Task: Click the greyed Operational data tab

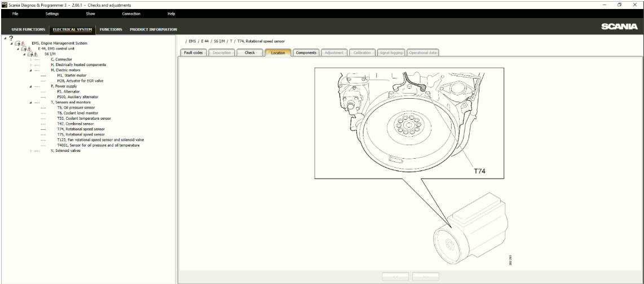Action: tap(422, 53)
